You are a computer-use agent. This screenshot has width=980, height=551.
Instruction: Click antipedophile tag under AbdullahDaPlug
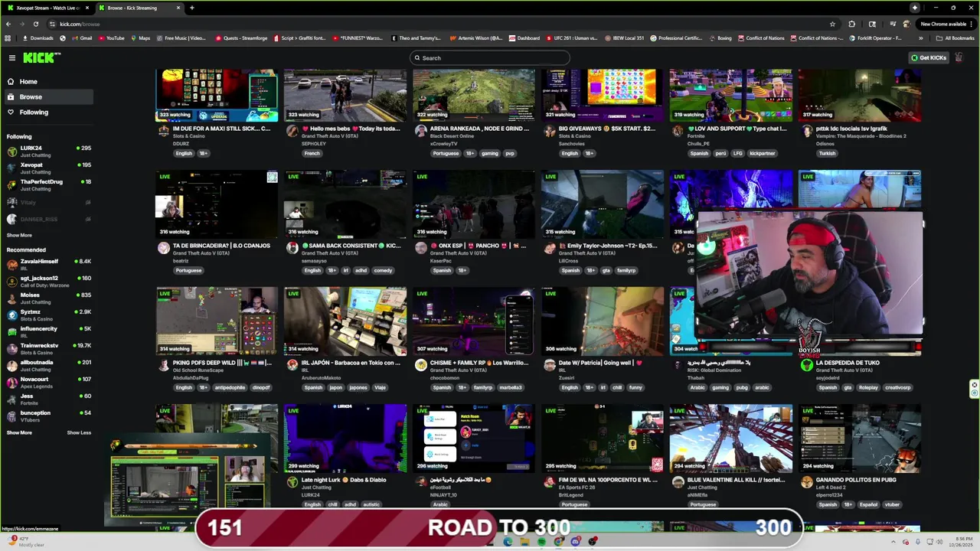(229, 387)
